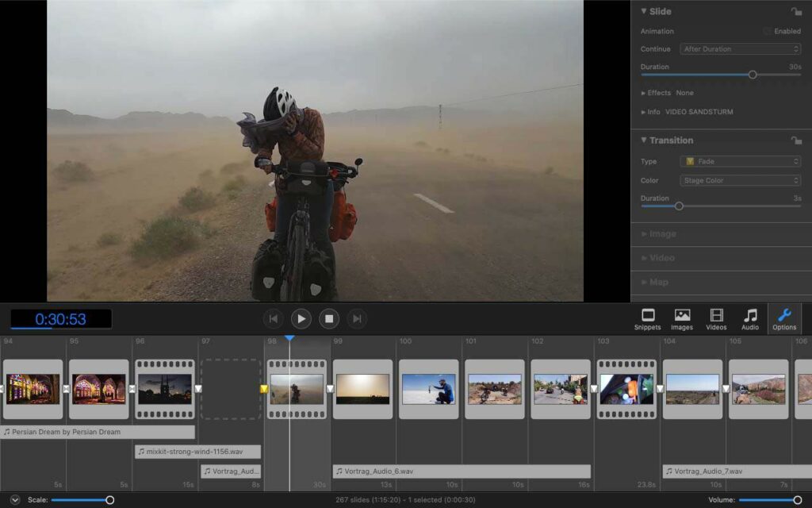Image resolution: width=812 pixels, height=508 pixels.
Task: Select the Options wrench tab
Action: pyautogui.click(x=784, y=319)
